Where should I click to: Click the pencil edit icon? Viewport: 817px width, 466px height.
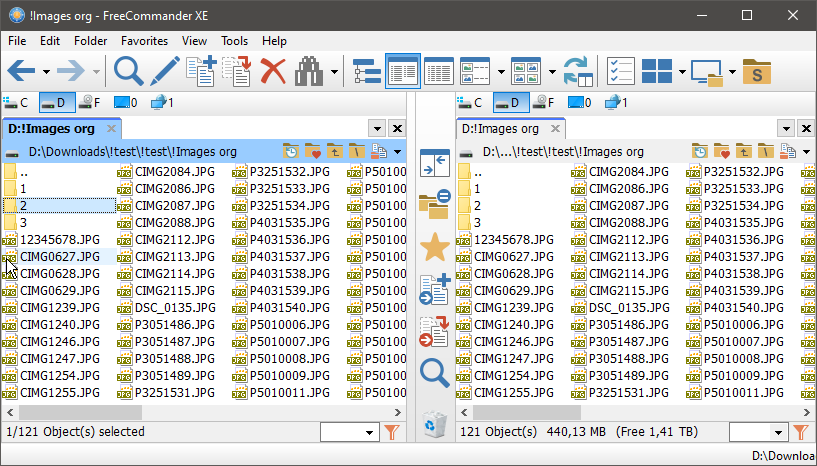click(165, 71)
